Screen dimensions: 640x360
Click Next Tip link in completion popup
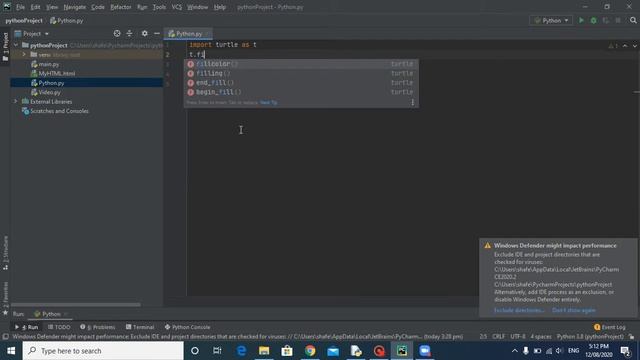[x=269, y=102]
